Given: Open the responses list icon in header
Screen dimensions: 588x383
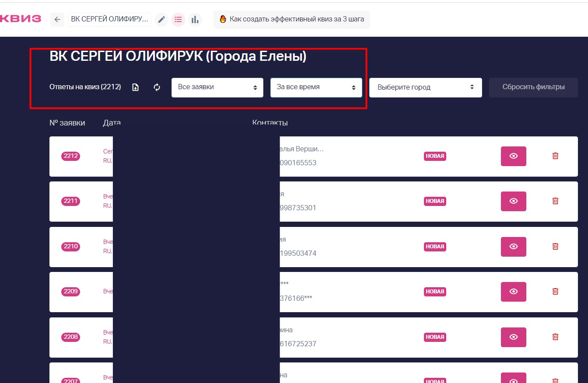Looking at the screenshot, I should click(x=178, y=20).
